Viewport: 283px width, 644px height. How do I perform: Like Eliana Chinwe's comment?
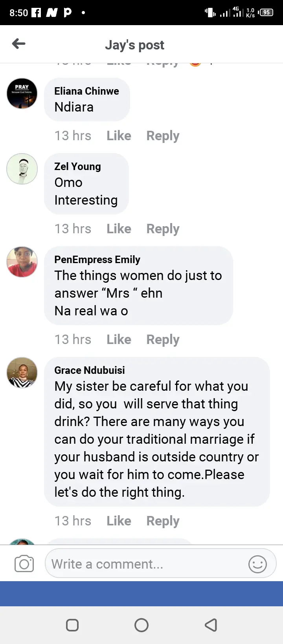click(119, 136)
